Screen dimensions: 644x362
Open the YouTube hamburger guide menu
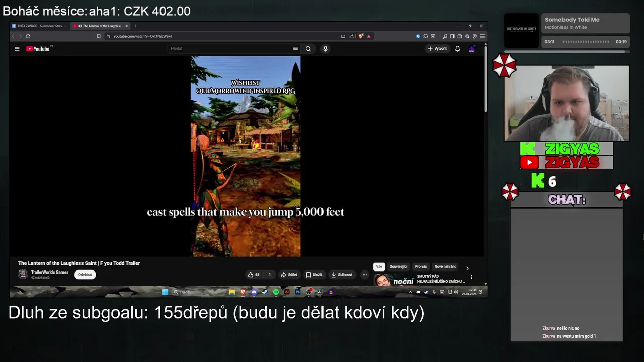coord(17,49)
